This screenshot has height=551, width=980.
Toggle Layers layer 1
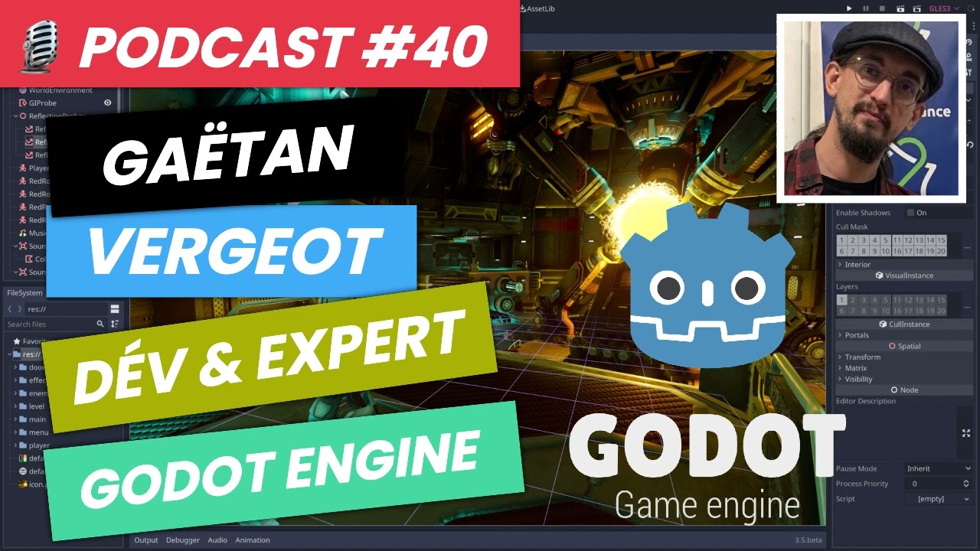coord(841,300)
